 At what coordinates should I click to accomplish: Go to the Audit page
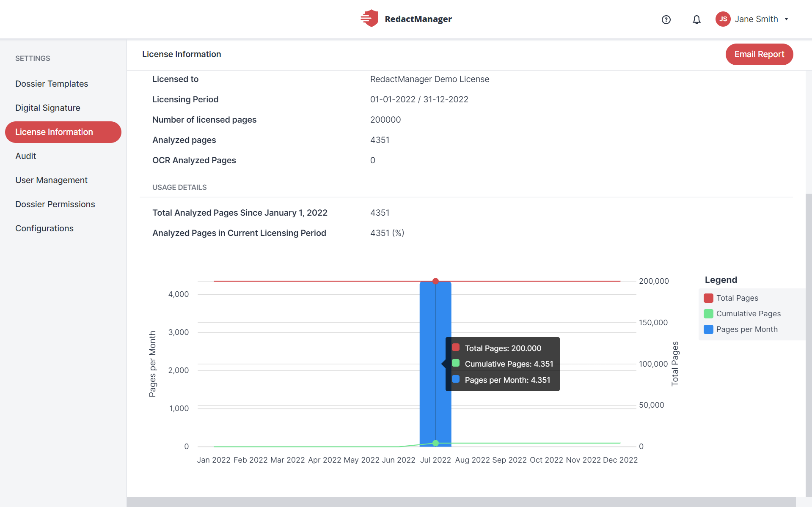pyautogui.click(x=26, y=156)
